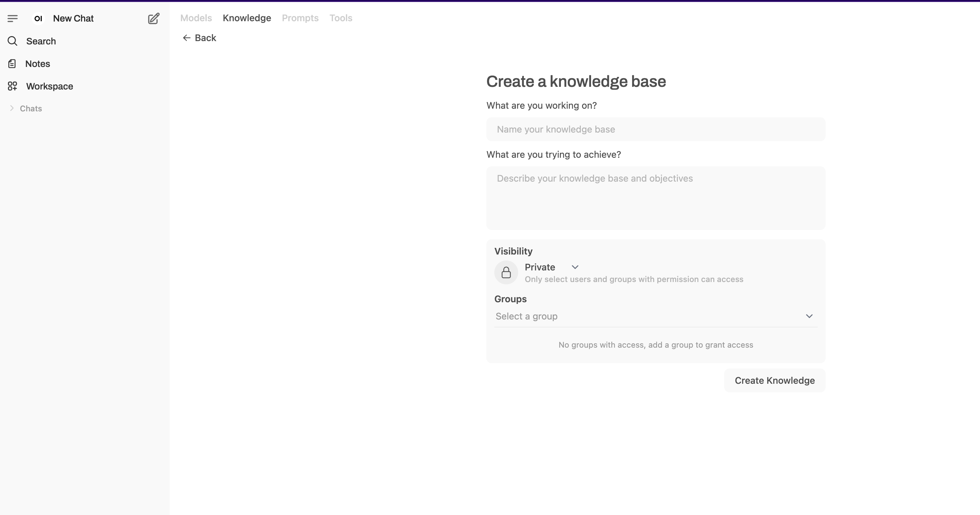Viewport: 980px width, 515px height.
Task: Open the Private visibility dropdown
Action: point(552,267)
